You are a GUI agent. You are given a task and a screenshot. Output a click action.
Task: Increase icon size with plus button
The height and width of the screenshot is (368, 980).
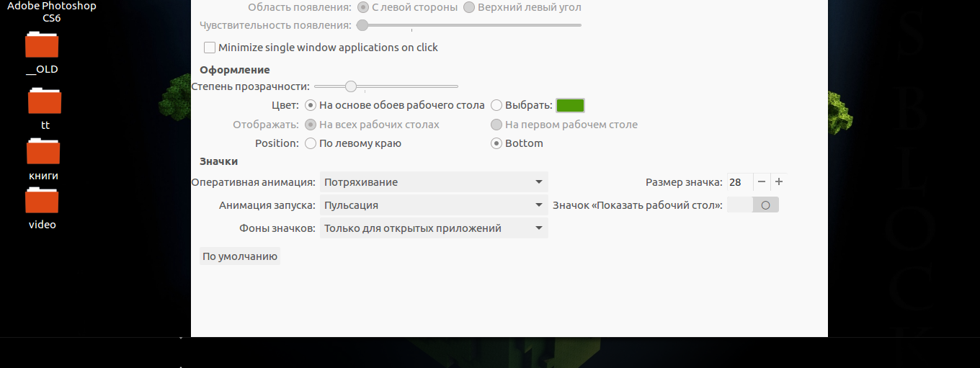click(x=779, y=182)
